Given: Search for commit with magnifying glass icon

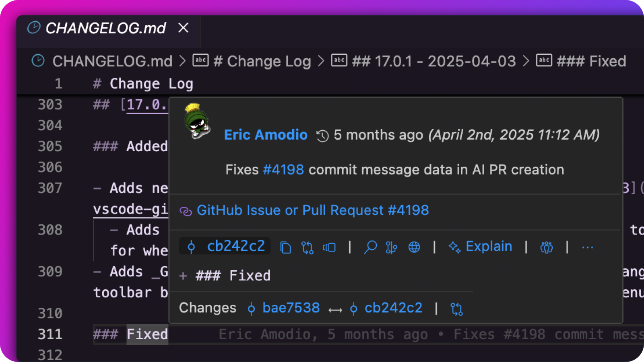Looking at the screenshot, I should 370,247.
